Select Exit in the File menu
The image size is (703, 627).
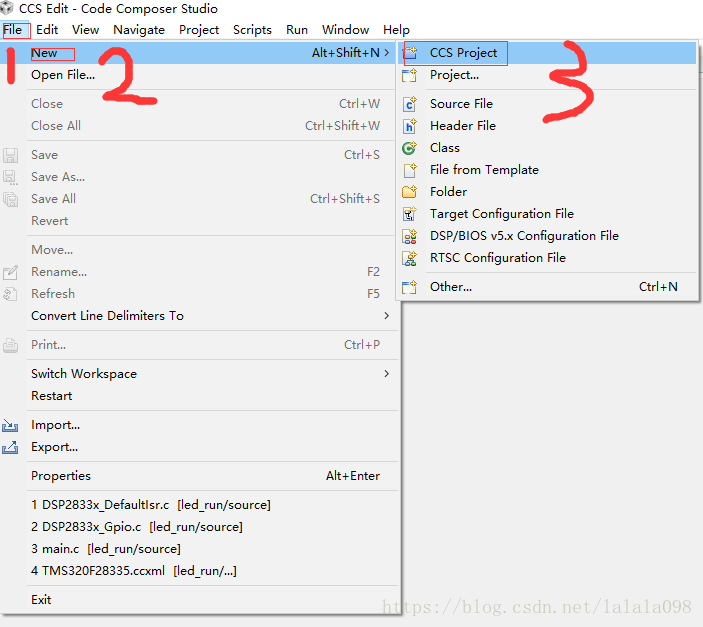(x=197, y=600)
